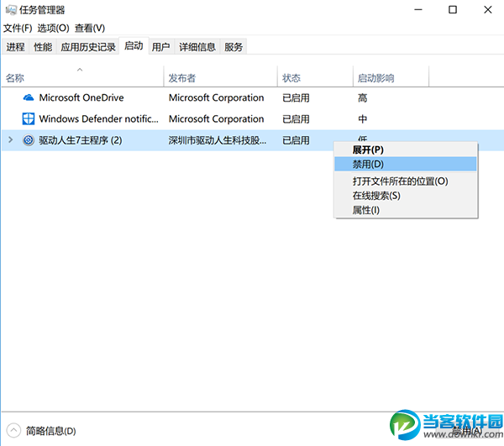Select the 驱动人生7主程序 (2) row name
This screenshot has height=446, width=504.
click(81, 140)
